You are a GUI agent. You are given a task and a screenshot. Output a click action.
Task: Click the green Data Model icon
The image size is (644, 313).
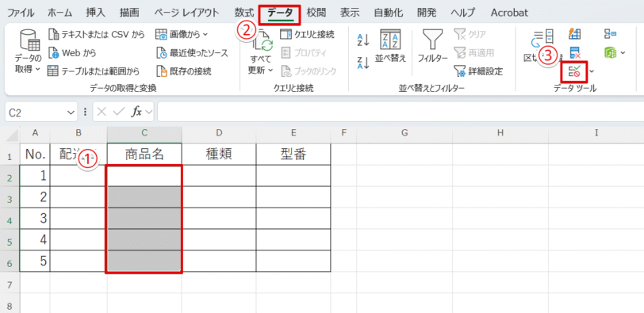click(x=611, y=52)
